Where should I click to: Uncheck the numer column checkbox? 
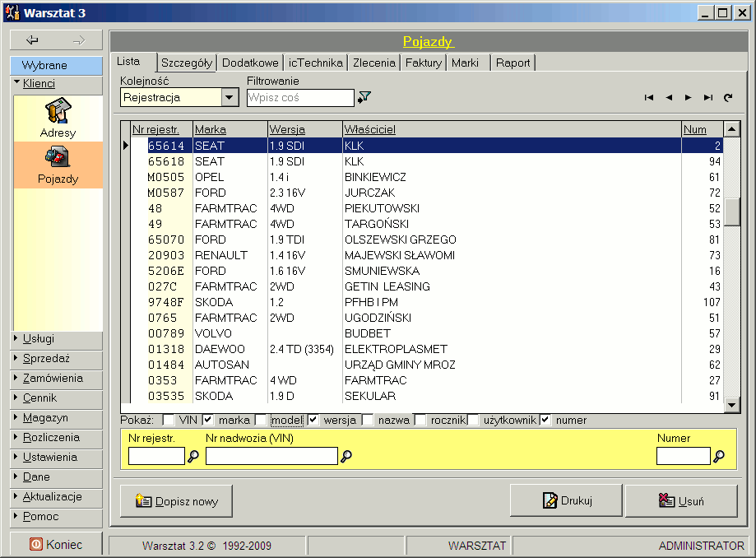[545, 420]
